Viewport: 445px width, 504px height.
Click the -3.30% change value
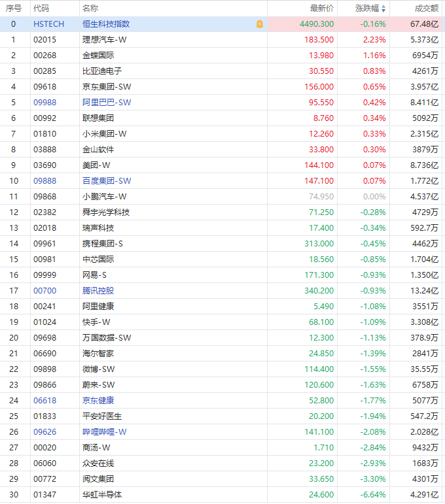(372, 479)
